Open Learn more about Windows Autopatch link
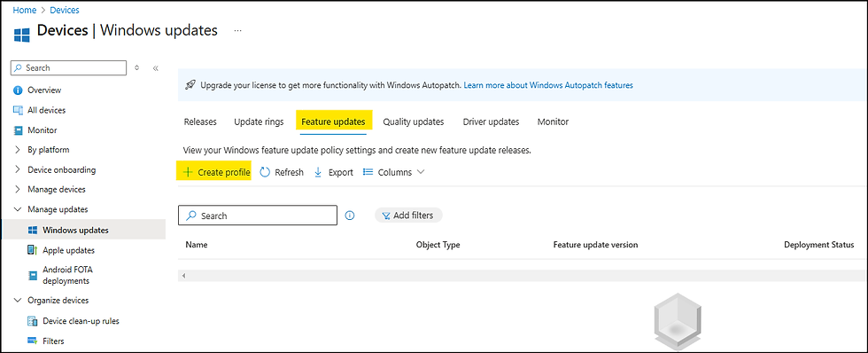This screenshot has height=353, width=868. 548,85
